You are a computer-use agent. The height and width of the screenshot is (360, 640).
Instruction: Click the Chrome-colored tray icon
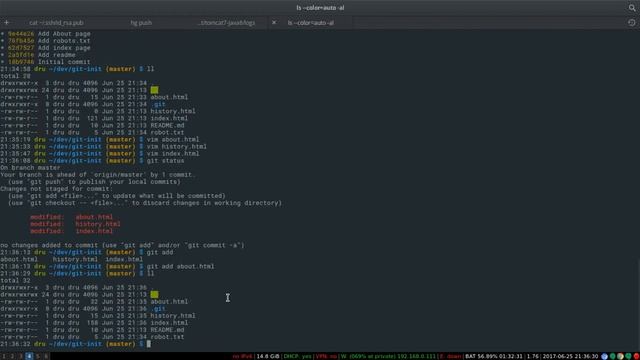620,356
